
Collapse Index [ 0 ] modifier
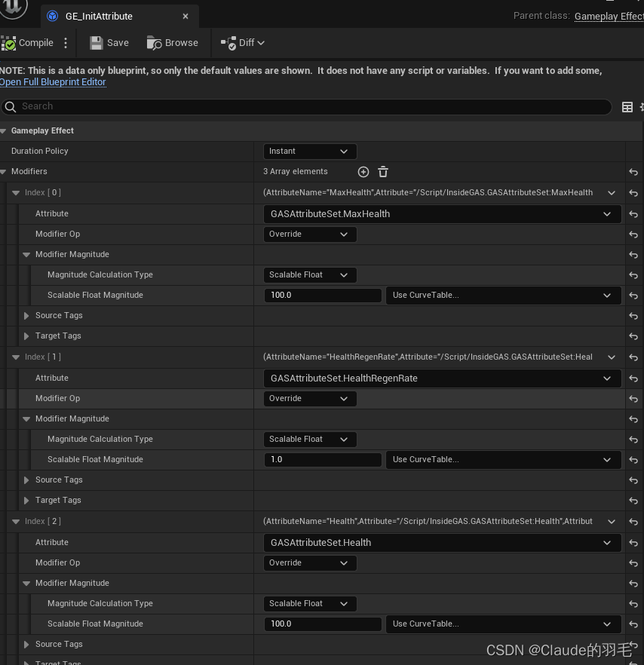coord(16,192)
